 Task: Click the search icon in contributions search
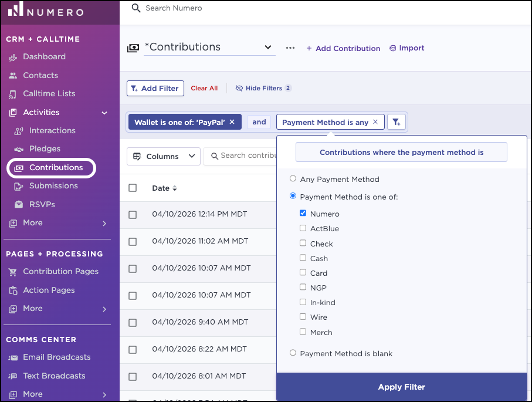[215, 156]
